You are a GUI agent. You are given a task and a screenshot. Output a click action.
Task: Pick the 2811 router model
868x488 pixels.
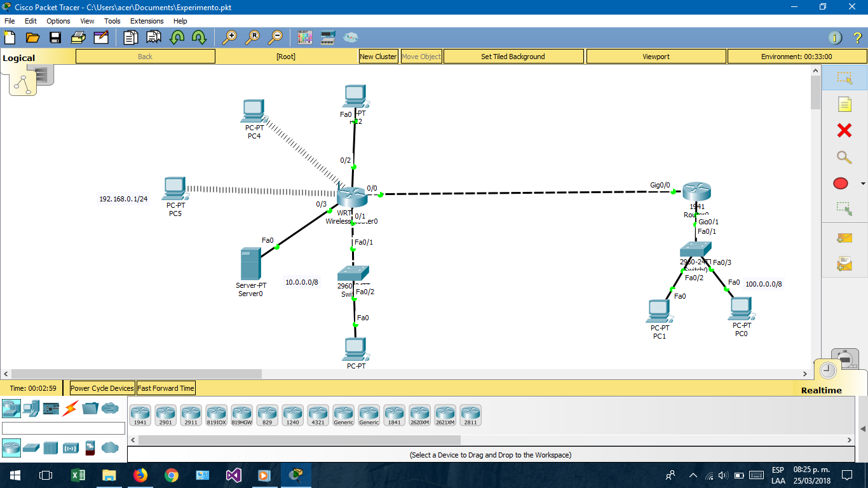(x=470, y=415)
